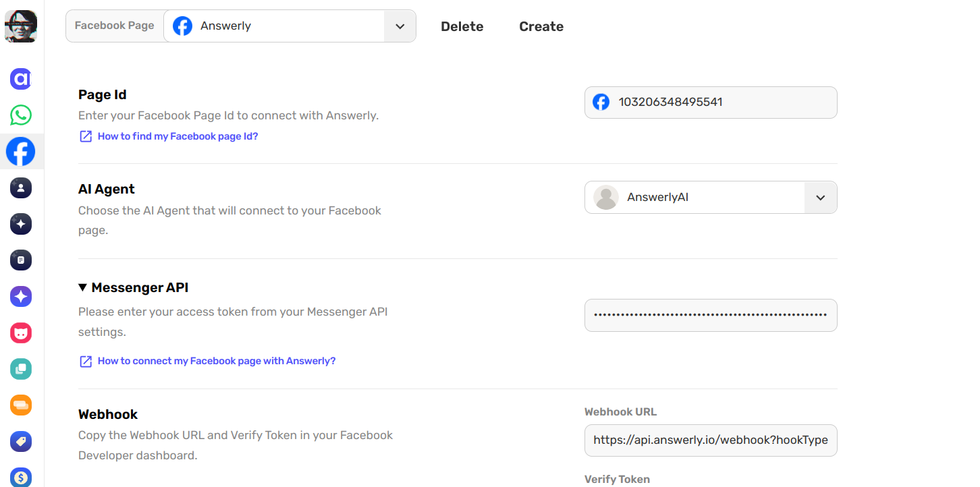
Task: Click the teal stacked copies icon
Action: coord(21,369)
